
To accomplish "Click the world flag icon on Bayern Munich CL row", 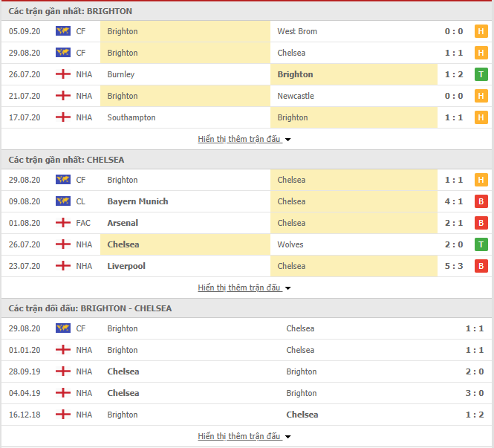I will (63, 201).
